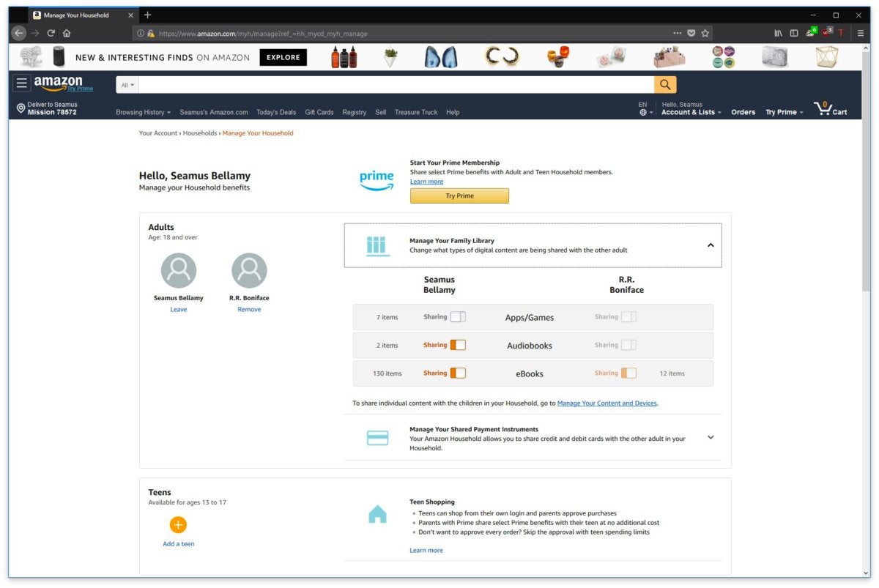This screenshot has height=588, width=879.
Task: Open the search category All dropdown
Action: pyautogui.click(x=127, y=85)
